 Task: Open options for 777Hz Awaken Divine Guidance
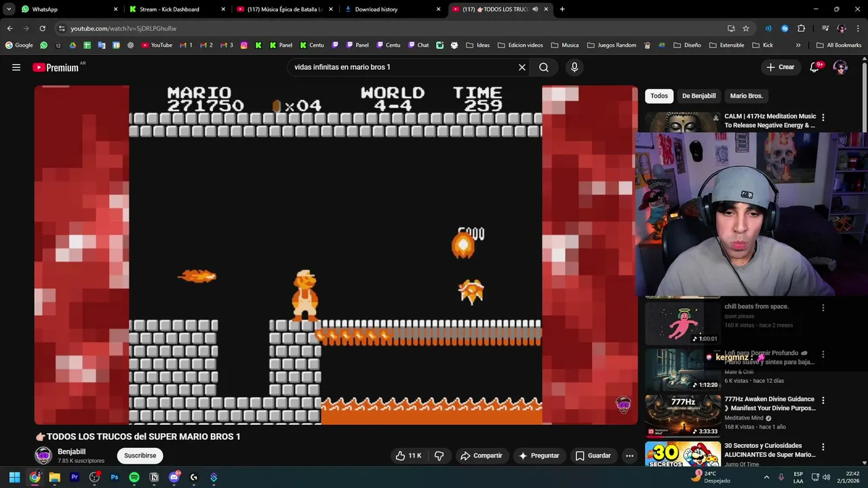coord(823,401)
